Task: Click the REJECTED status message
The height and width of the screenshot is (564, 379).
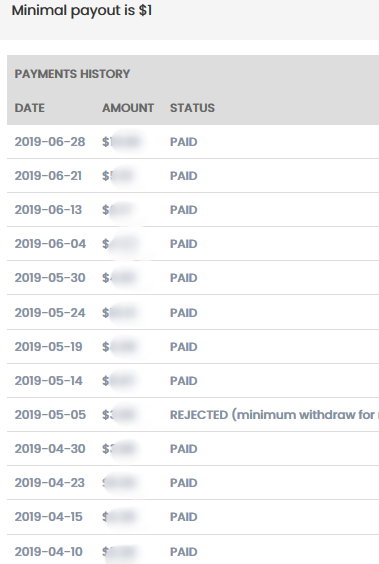Action: pyautogui.click(x=274, y=415)
